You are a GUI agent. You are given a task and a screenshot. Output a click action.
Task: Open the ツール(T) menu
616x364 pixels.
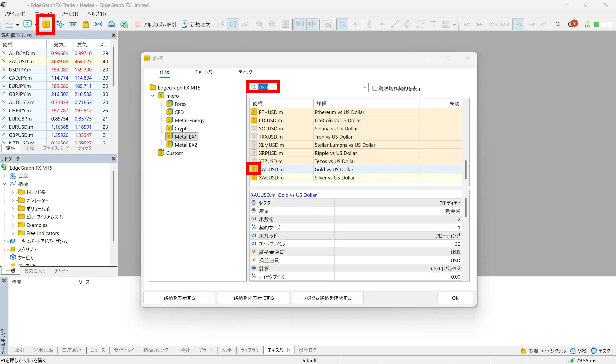tap(70, 14)
